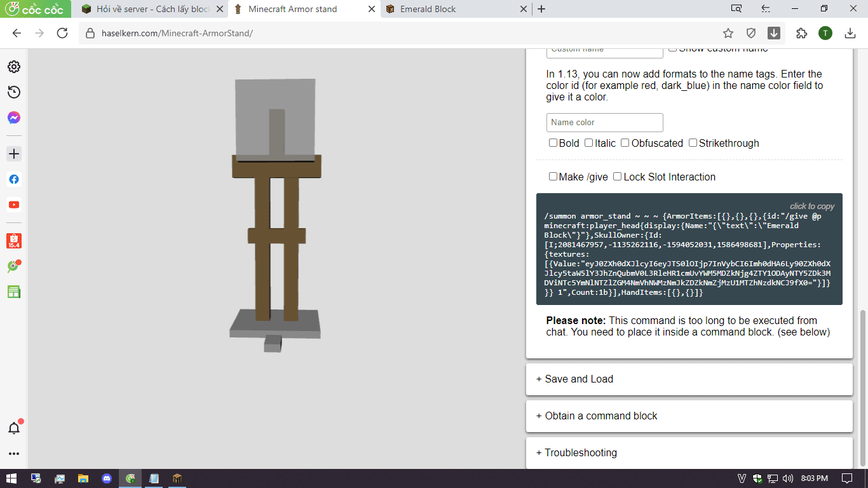Open the YouTube sidebar shortcut
This screenshot has width=868, height=488.
(x=14, y=205)
